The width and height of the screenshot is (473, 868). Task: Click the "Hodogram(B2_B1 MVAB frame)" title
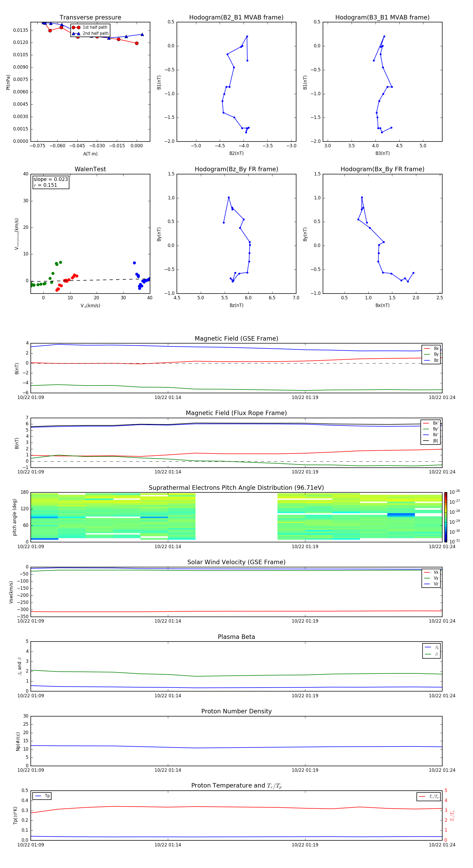point(236,18)
